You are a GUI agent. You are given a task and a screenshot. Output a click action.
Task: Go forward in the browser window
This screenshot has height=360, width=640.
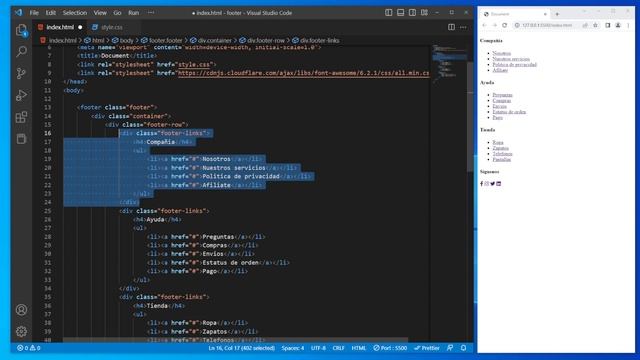pos(494,25)
